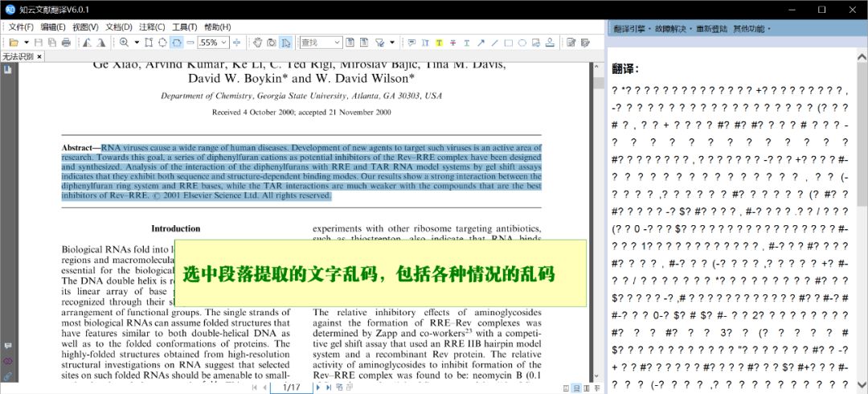The image size is (868, 394).
Task: Select the stamp annotation tool
Action: click(550, 42)
